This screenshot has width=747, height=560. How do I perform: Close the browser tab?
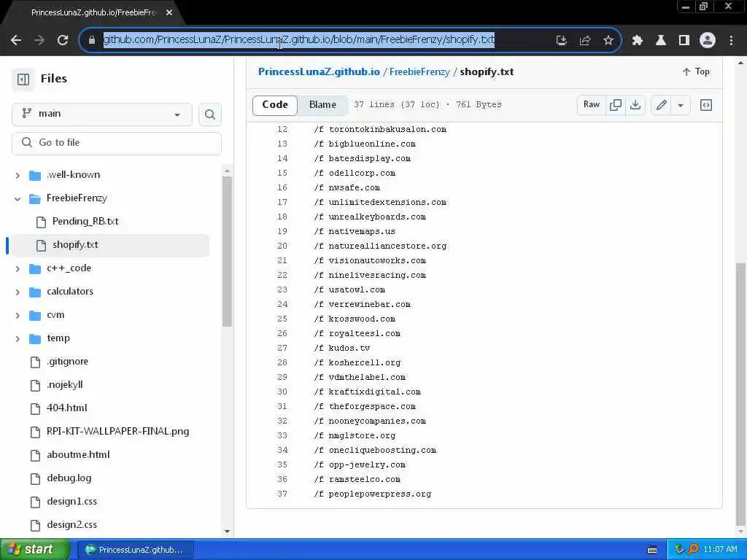(169, 12)
